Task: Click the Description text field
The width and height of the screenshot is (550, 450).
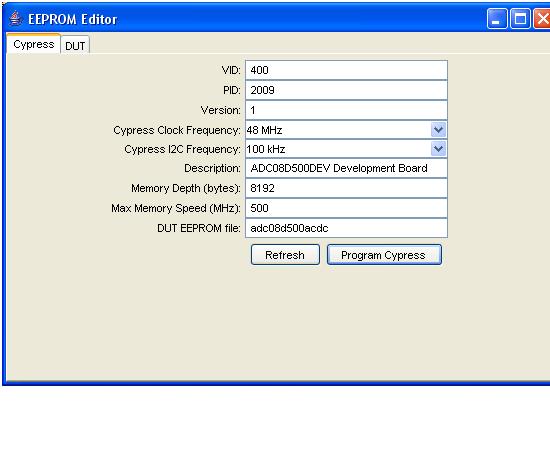Action: pyautogui.click(x=346, y=168)
